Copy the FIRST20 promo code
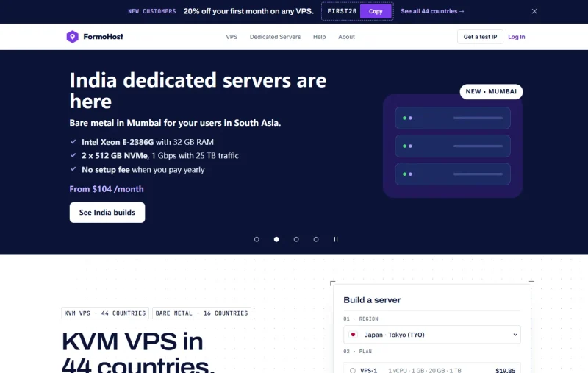The width and height of the screenshot is (588, 373). coord(376,11)
